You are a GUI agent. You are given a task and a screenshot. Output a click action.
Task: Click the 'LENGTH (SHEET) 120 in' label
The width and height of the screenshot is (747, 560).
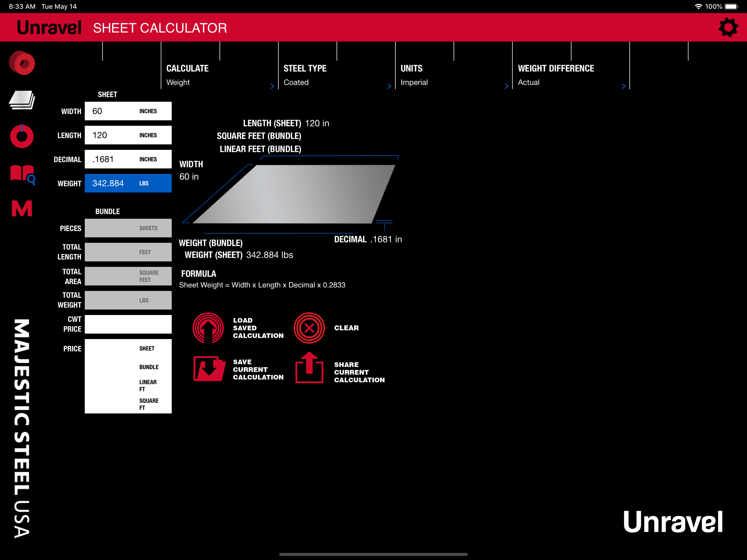coord(286,123)
